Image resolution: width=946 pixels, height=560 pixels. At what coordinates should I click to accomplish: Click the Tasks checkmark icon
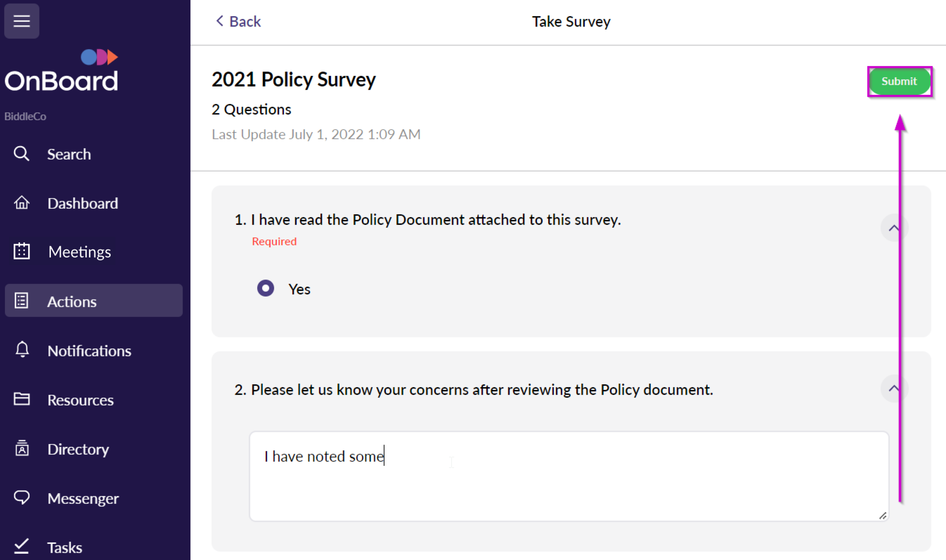click(21, 546)
